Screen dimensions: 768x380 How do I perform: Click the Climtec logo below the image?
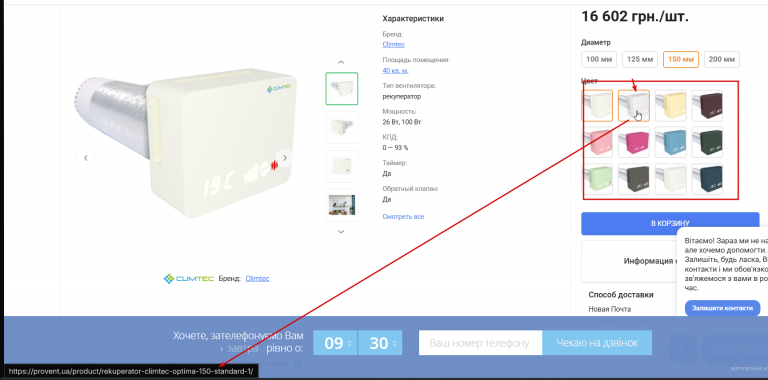(189, 279)
